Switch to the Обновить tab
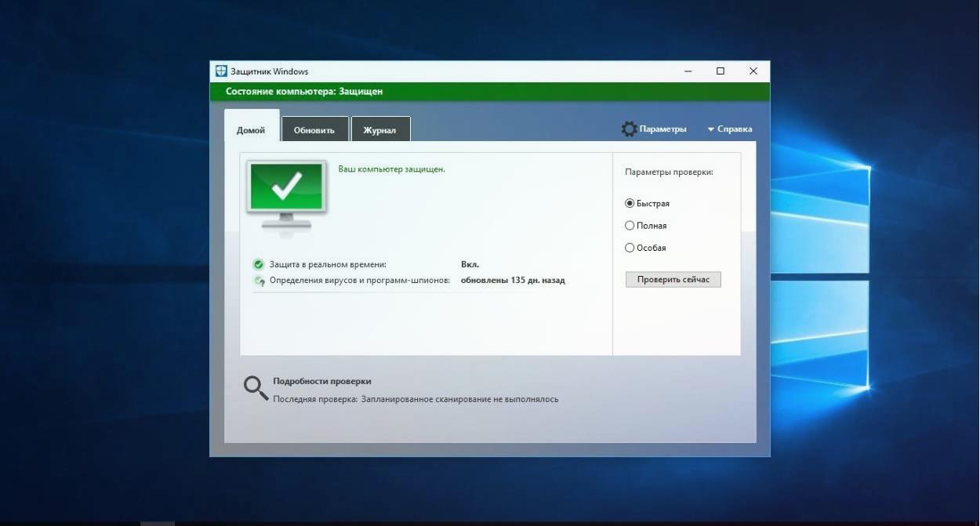 [x=314, y=130]
